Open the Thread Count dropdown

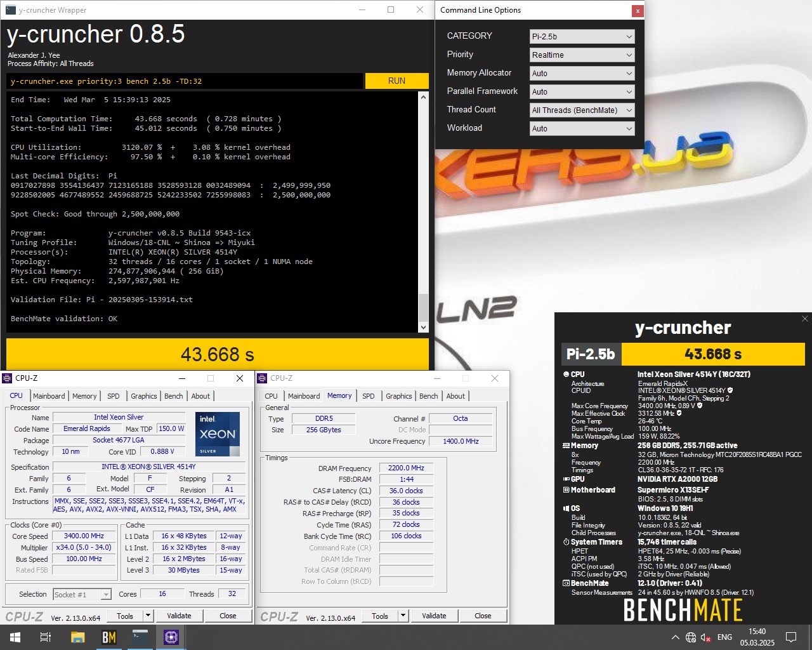pyautogui.click(x=582, y=110)
